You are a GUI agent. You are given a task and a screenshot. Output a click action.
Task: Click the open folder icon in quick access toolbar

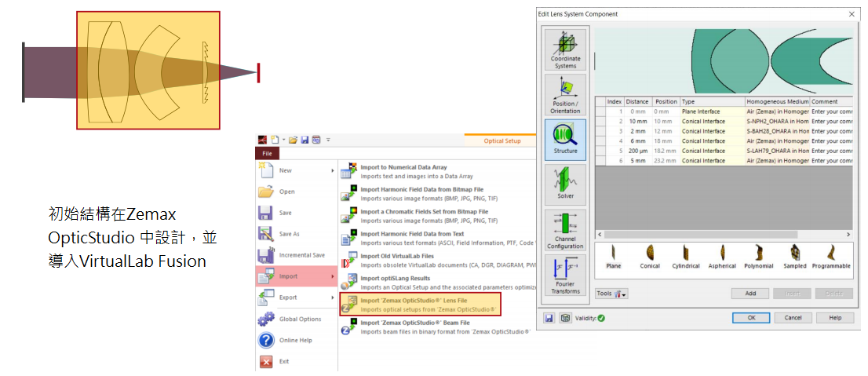pos(294,140)
